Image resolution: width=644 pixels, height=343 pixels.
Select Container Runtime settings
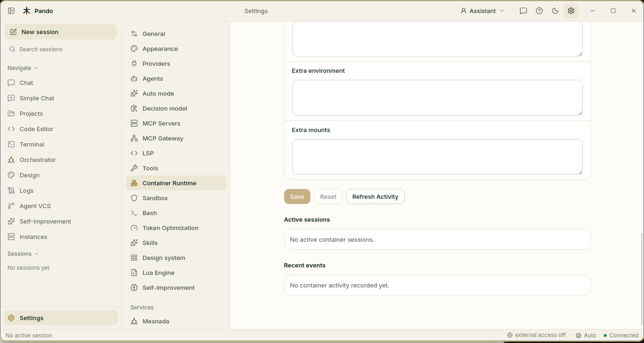point(176,183)
